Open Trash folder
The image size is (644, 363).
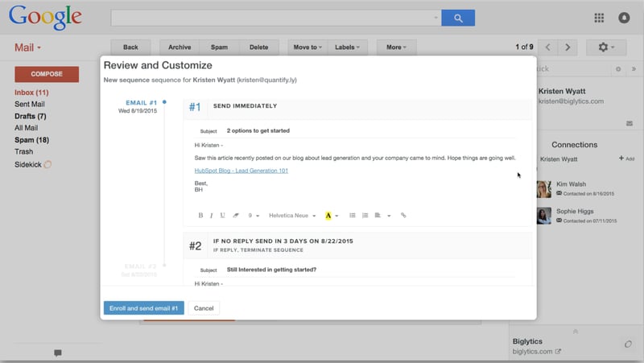tap(24, 151)
